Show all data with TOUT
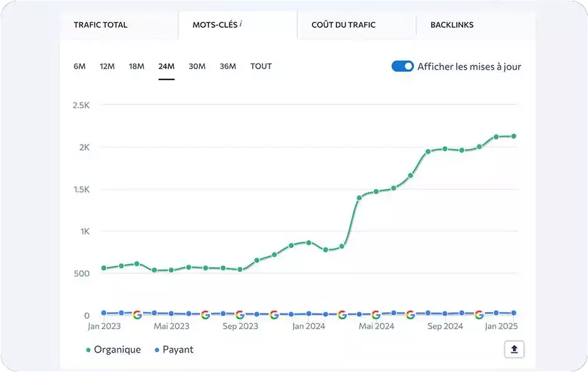Viewport: 588px width, 372px height. (261, 66)
